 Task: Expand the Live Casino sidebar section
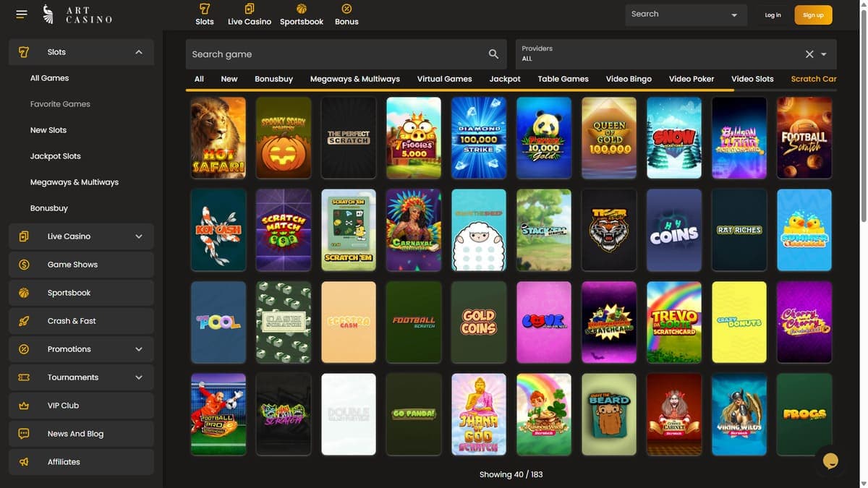[x=139, y=236]
